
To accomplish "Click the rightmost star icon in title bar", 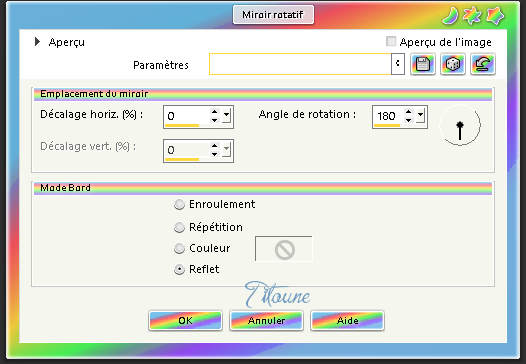I will (494, 16).
